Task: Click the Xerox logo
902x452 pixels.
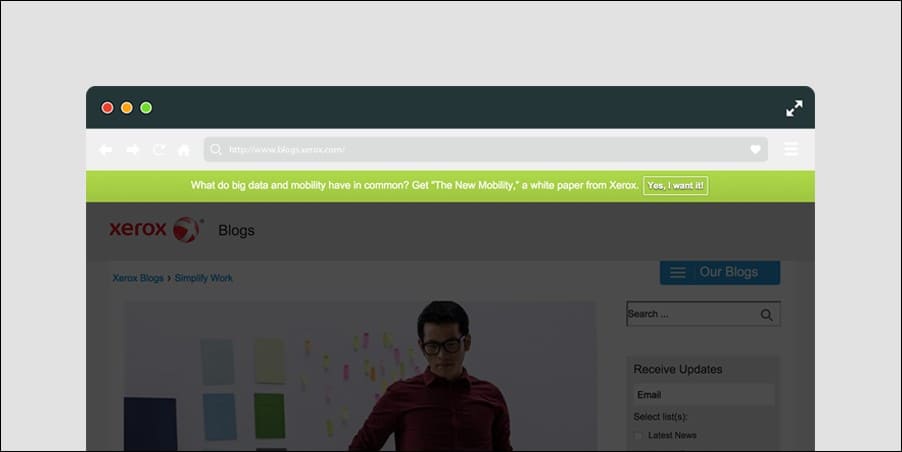Action: point(156,229)
